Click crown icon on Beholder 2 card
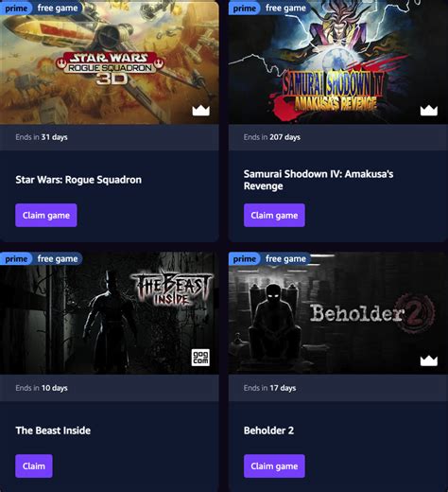Viewport: 448px width, 492px height. 429,360
